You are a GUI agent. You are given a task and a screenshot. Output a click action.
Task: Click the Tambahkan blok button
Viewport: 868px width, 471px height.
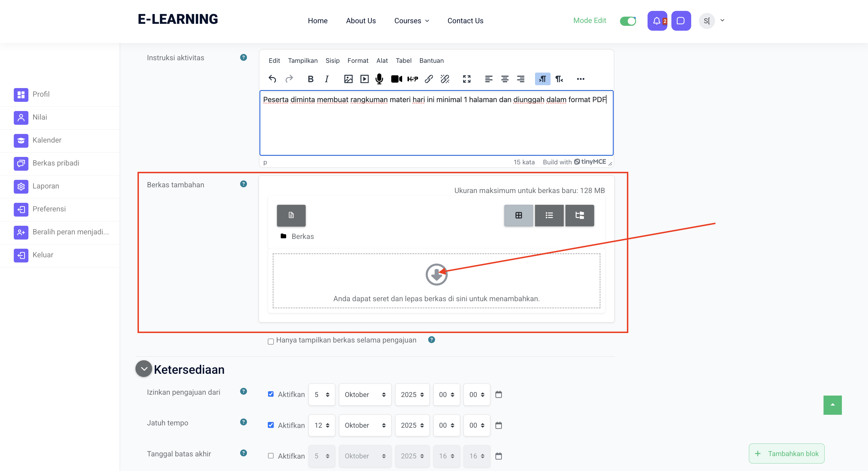pos(786,453)
